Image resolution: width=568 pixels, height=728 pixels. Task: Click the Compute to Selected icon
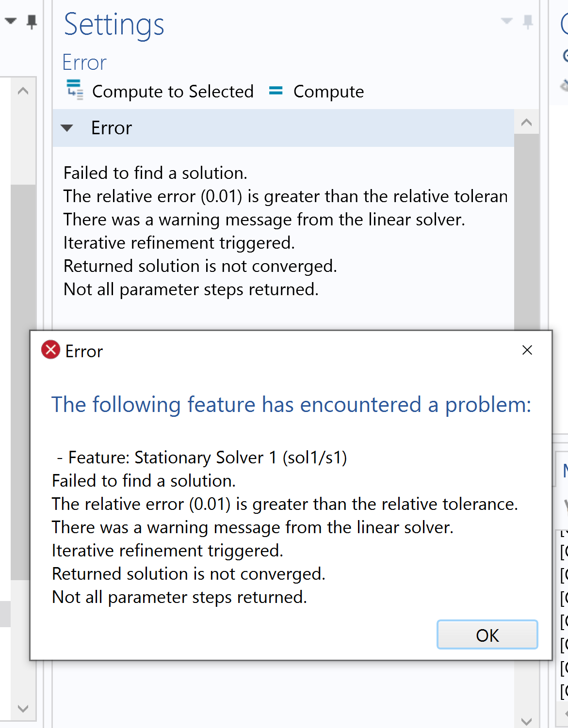tap(75, 90)
